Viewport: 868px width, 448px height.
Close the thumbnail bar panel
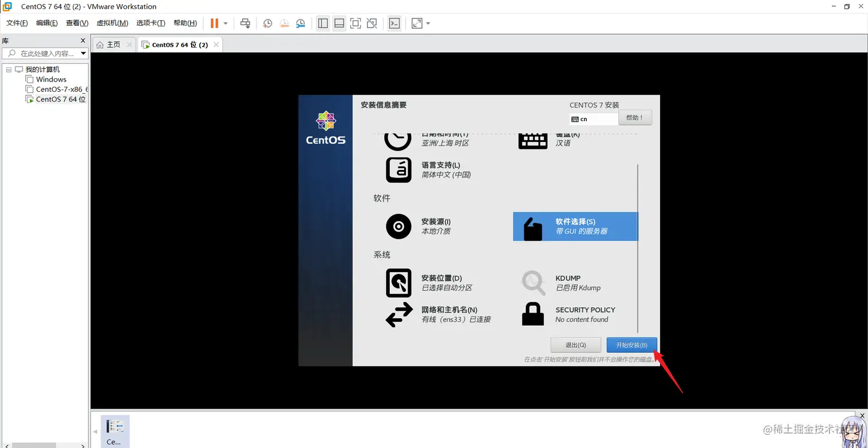click(862, 415)
